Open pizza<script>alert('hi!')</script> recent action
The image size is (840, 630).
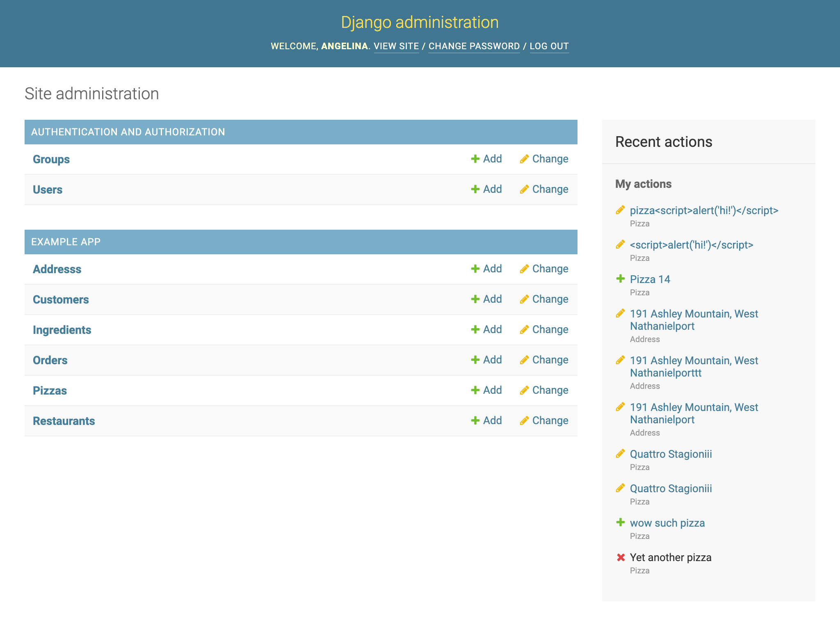pos(704,210)
